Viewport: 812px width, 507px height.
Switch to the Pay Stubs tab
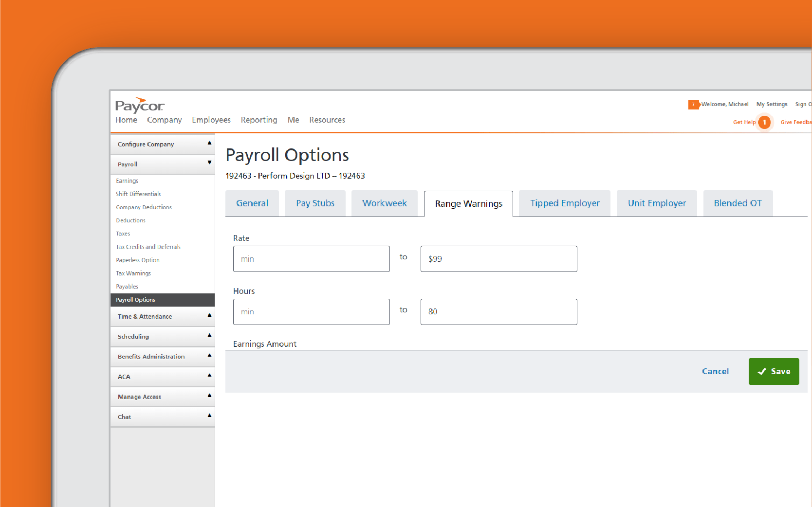click(315, 203)
